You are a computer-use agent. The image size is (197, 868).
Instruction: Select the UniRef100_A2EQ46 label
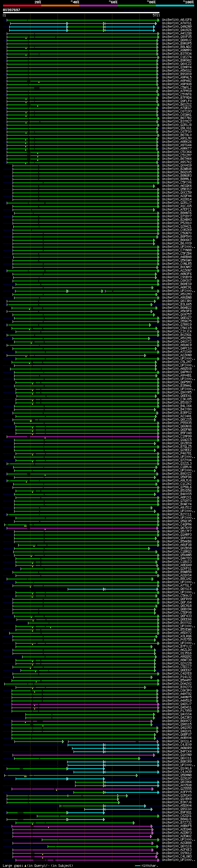click(177, 829)
